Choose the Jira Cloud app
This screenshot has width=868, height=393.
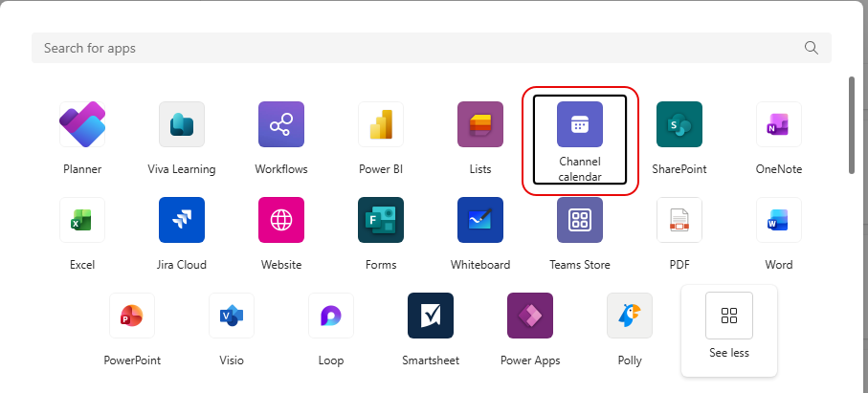coord(182,221)
